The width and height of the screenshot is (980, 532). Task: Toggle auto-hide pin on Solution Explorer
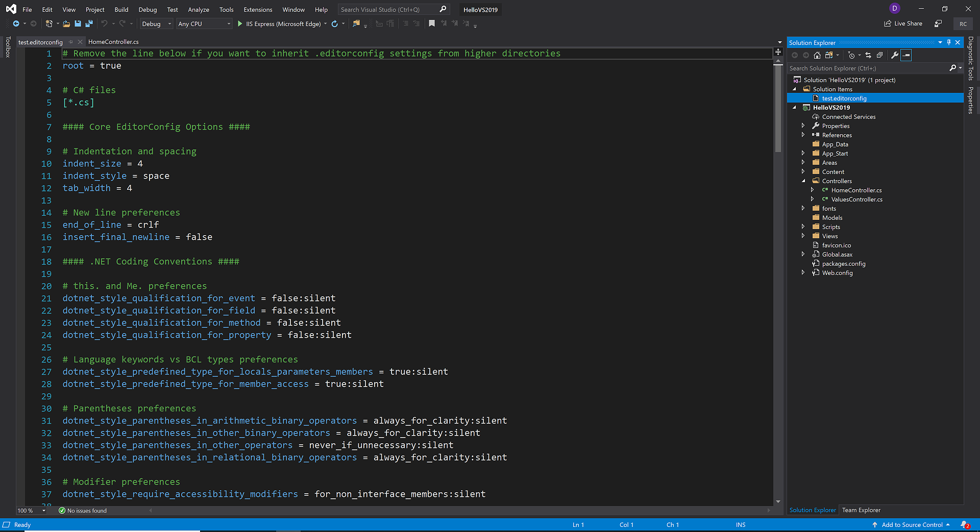[949, 42]
